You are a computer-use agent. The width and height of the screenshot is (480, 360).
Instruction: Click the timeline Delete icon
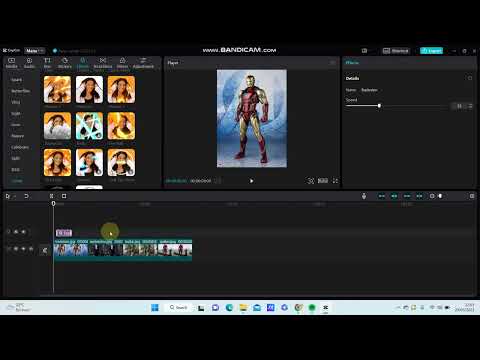coord(64,196)
